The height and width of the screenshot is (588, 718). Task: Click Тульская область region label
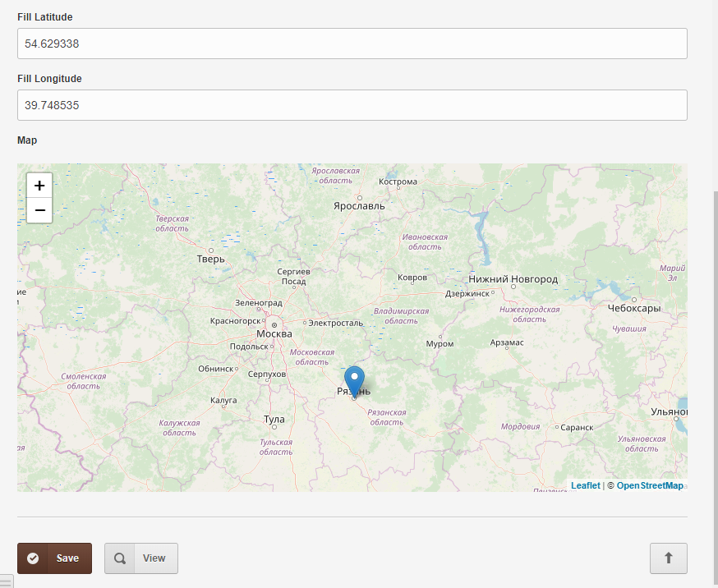click(x=276, y=447)
